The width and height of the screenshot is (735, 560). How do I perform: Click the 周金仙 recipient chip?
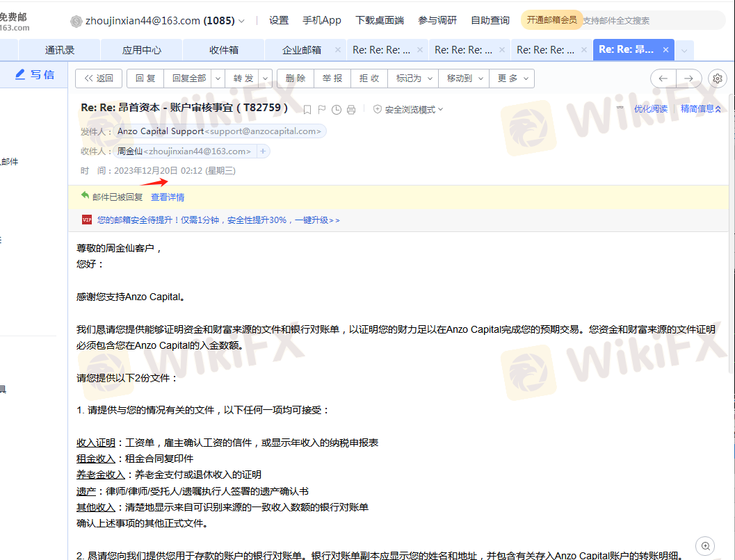pyautogui.click(x=186, y=151)
